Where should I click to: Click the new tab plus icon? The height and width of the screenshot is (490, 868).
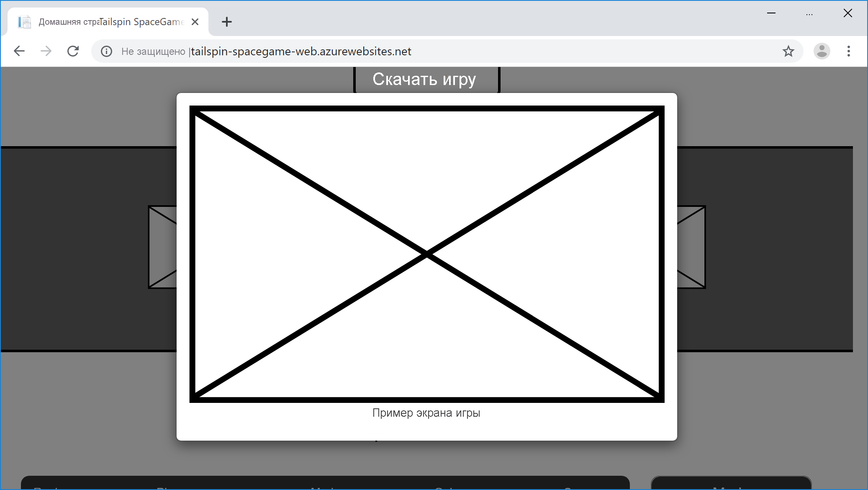point(226,21)
